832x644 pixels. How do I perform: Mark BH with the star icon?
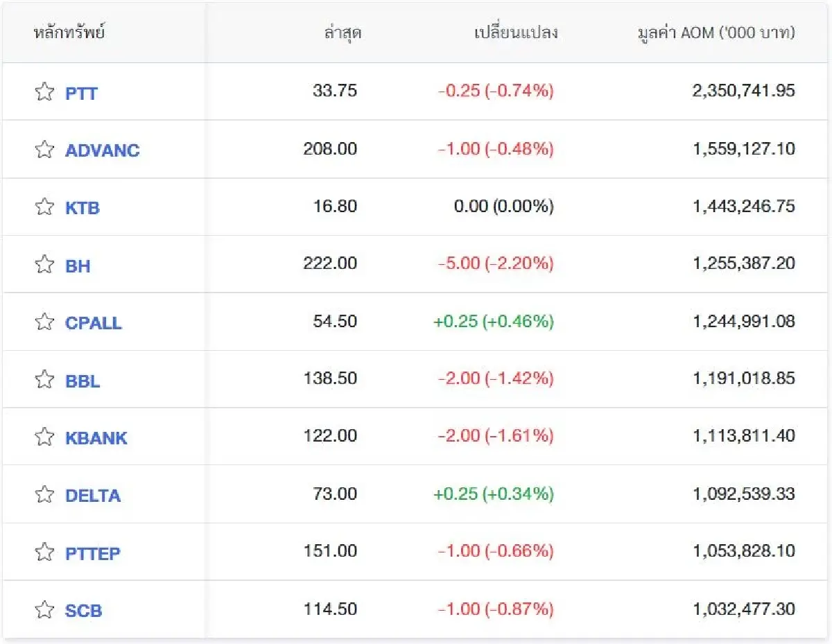tap(44, 264)
